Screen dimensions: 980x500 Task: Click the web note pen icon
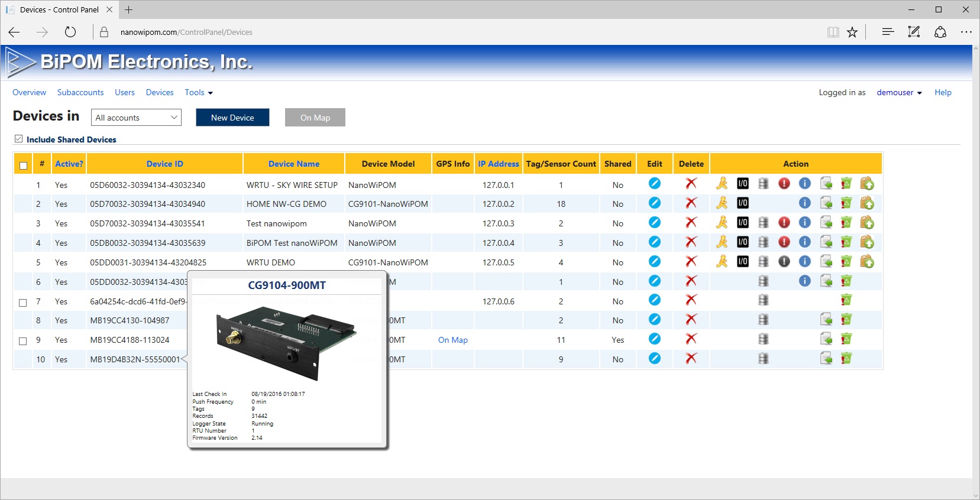(914, 32)
